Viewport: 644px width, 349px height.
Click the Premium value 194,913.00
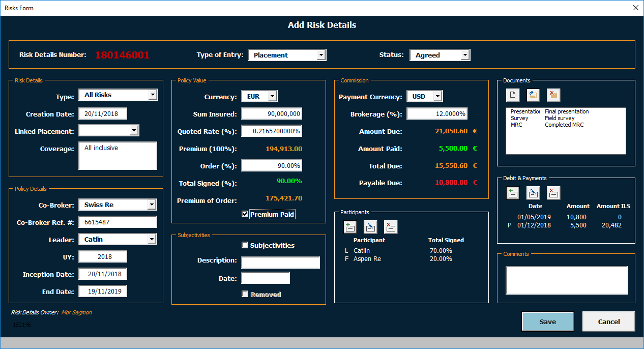[284, 149]
